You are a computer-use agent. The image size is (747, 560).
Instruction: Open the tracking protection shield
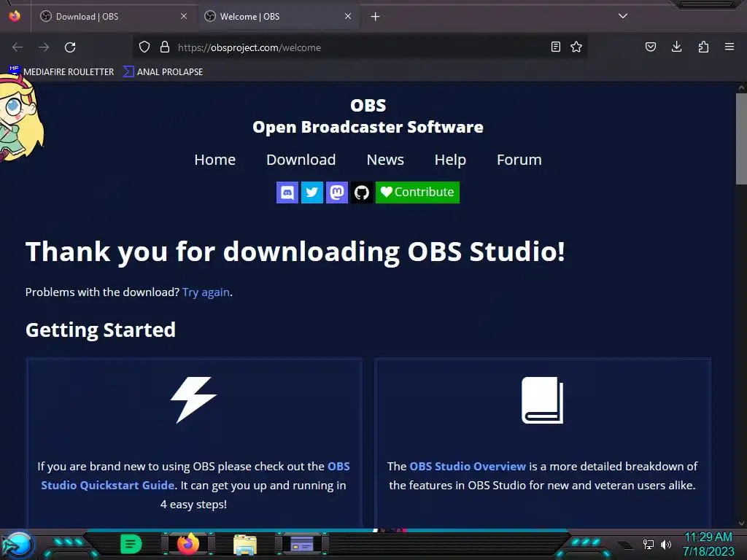tap(144, 47)
